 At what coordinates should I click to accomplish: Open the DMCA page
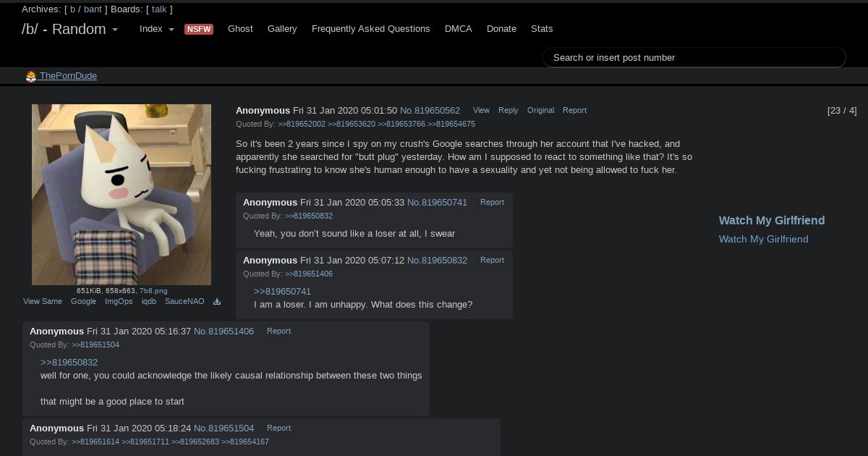459,29
